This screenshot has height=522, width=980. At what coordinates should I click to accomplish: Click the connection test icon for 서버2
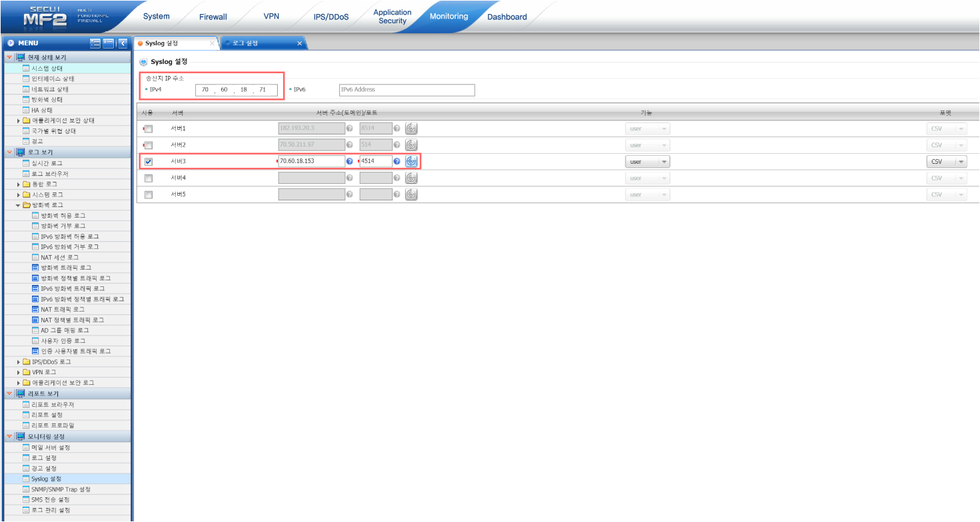(411, 144)
